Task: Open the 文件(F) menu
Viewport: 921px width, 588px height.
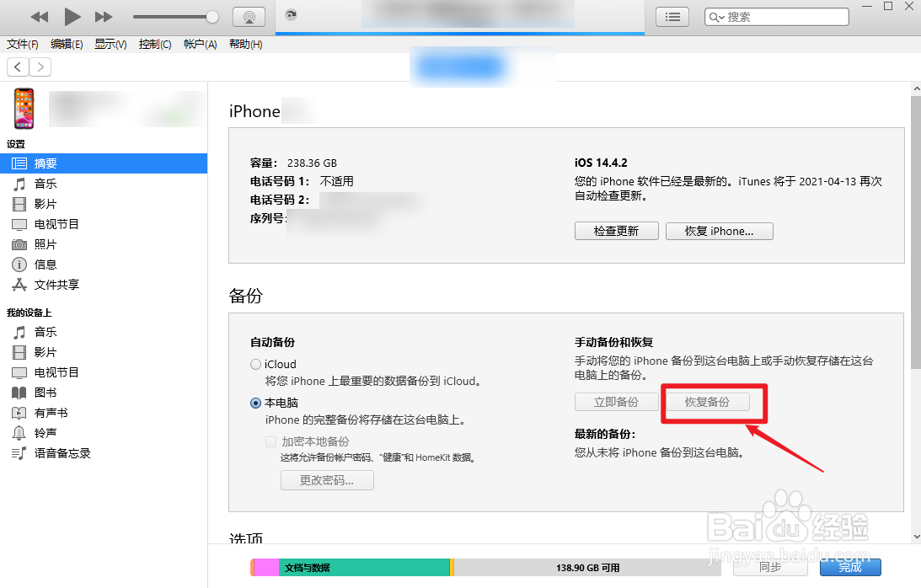Action: click(22, 44)
